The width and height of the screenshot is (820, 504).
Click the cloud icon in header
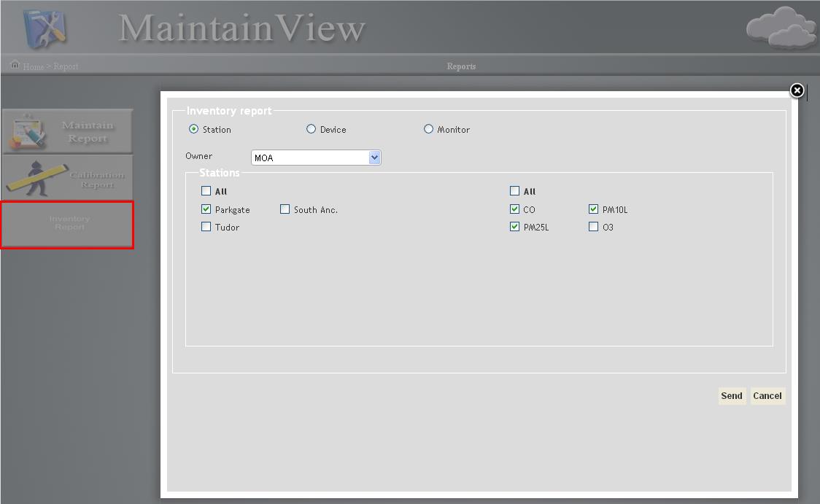tap(781, 28)
